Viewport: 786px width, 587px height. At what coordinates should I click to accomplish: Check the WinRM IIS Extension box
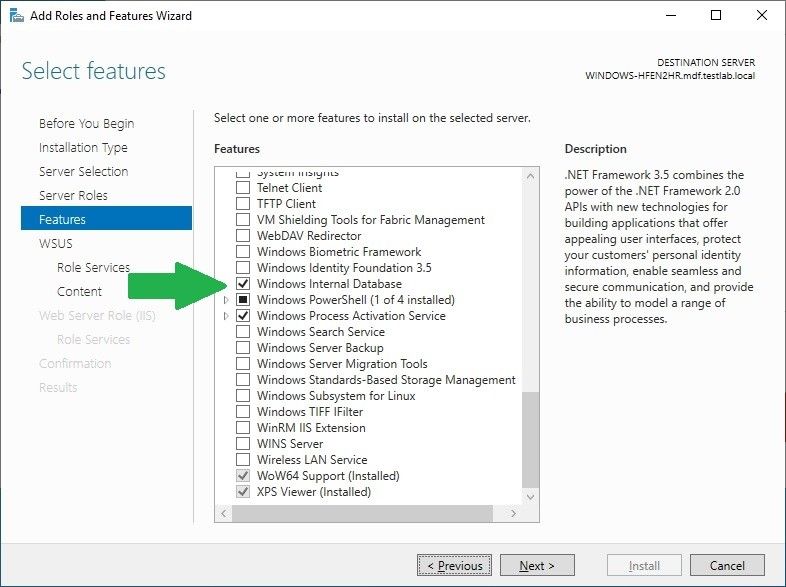[x=243, y=428]
